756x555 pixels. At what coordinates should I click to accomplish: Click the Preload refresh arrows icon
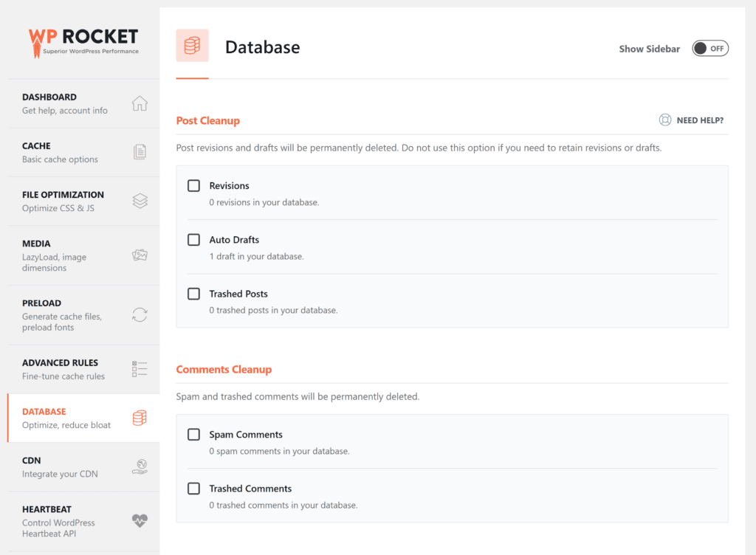pyautogui.click(x=140, y=315)
